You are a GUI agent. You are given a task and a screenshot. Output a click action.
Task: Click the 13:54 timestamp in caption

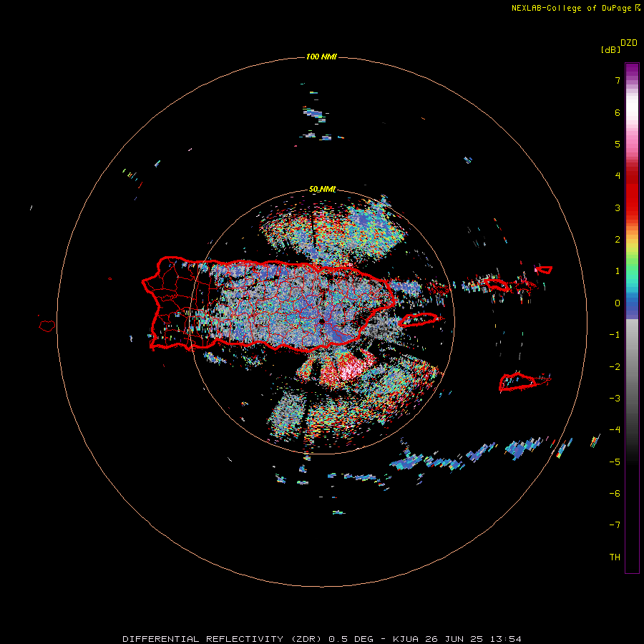[505, 639]
